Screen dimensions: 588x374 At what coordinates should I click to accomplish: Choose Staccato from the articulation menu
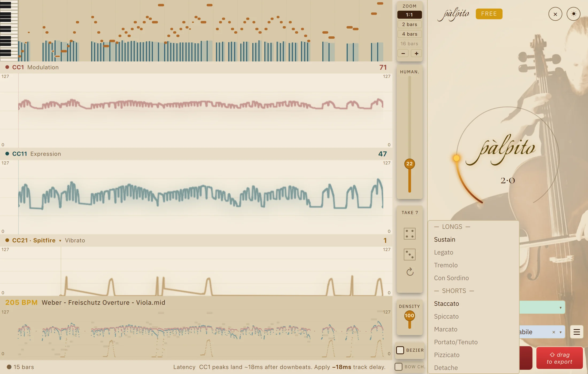(473, 304)
